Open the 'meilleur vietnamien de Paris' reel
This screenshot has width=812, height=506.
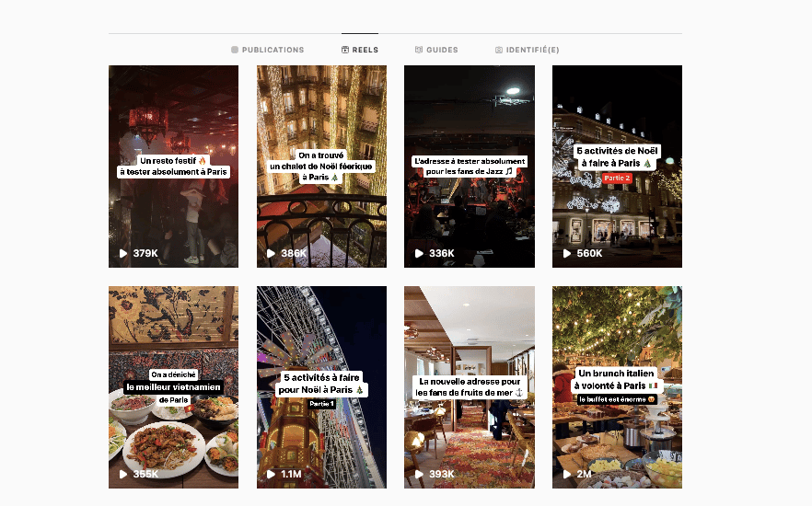[173, 387]
